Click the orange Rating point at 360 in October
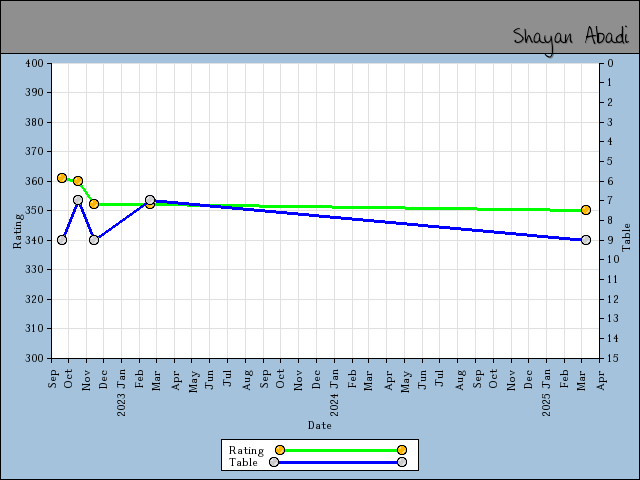 click(78, 181)
